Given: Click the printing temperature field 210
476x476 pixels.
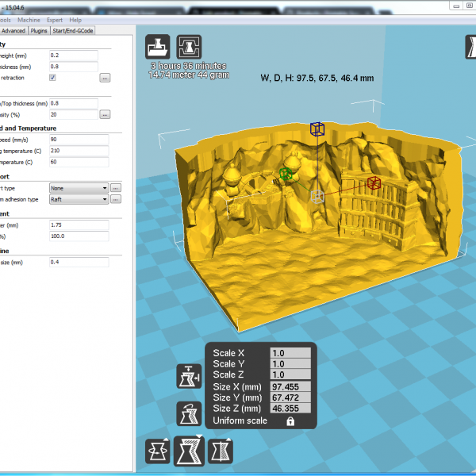Looking at the screenshot, I should point(79,151).
